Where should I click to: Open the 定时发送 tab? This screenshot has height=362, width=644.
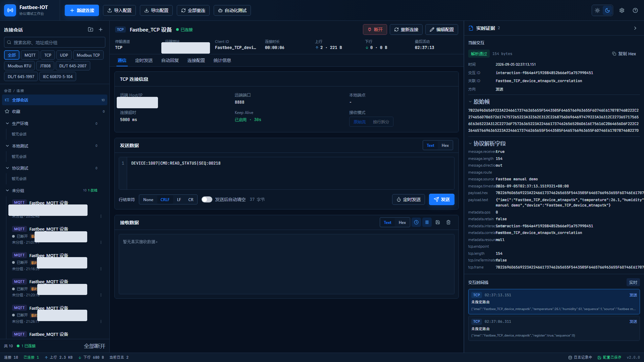tap(144, 60)
